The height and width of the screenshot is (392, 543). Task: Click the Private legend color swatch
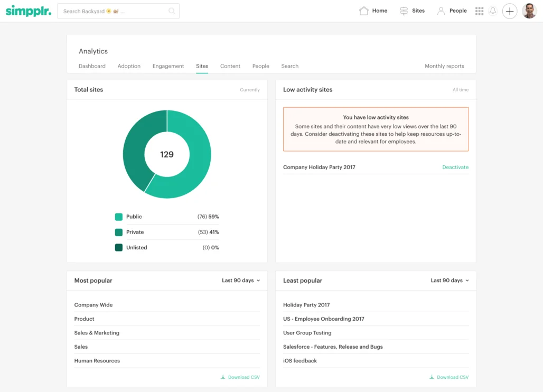click(x=119, y=232)
